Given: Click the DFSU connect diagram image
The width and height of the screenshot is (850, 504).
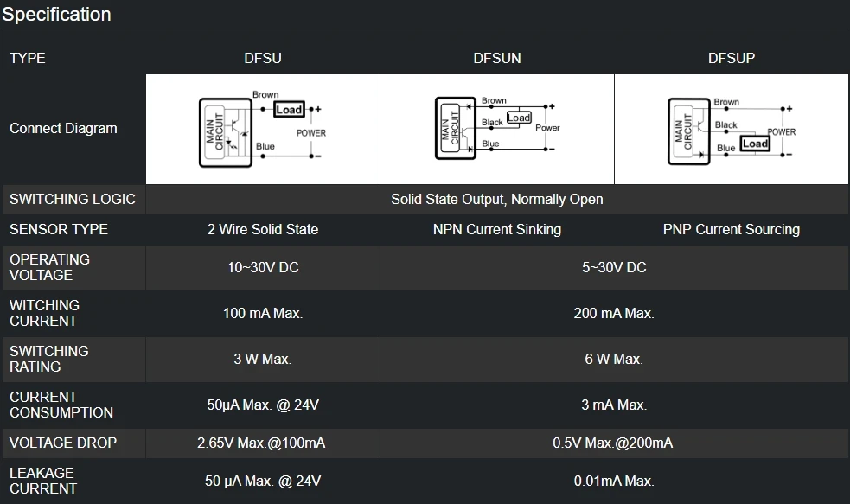Looking at the screenshot, I should [x=263, y=129].
